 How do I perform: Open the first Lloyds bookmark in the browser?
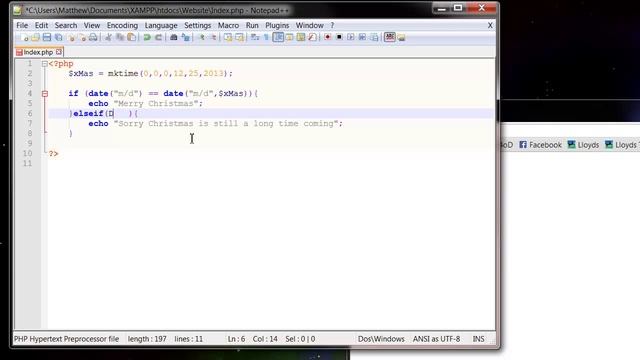pos(583,145)
